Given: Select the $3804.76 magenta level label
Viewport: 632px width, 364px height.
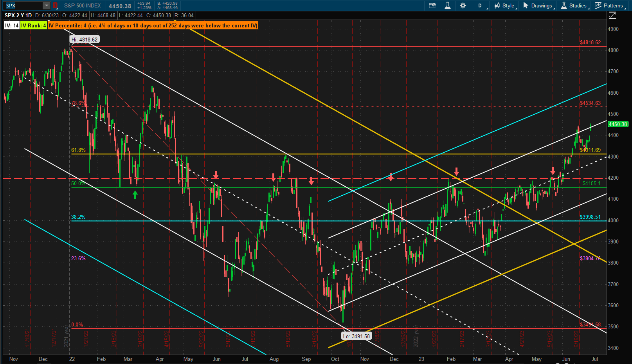Looking at the screenshot, I should click(x=590, y=258).
